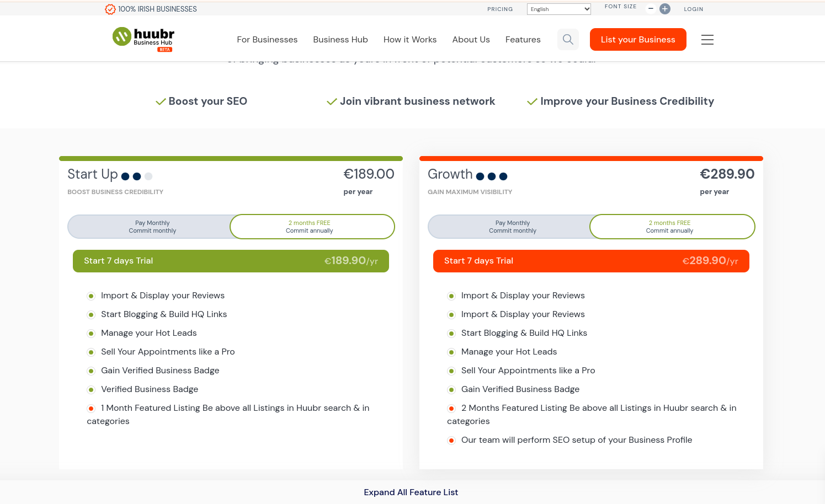Click '1 Month Featured Listing' feature
The height and width of the screenshot is (504, 825).
[x=228, y=415]
